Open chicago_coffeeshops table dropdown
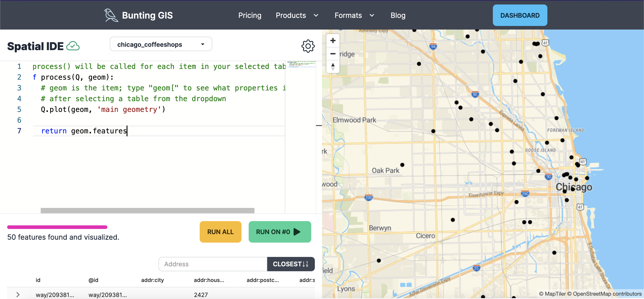The image size is (644, 299). [161, 44]
